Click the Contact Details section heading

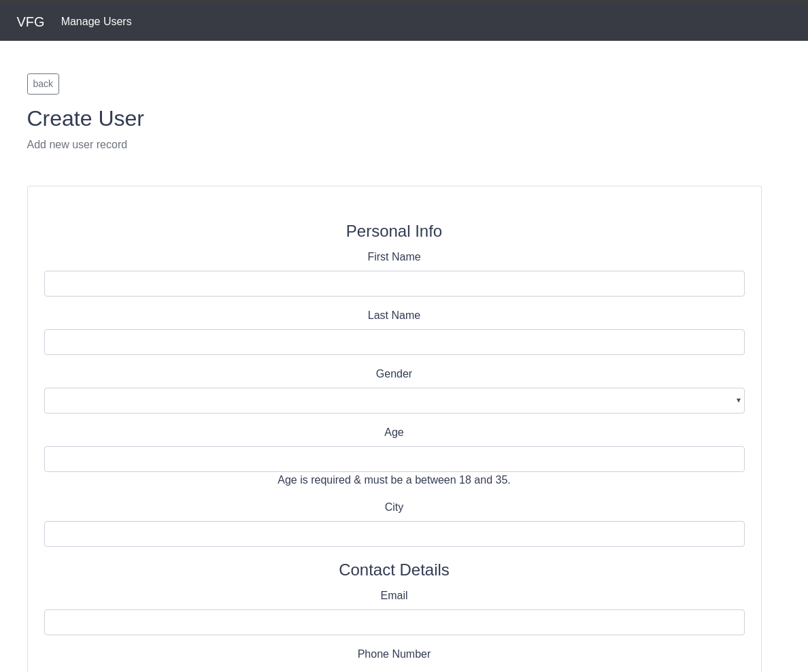[394, 570]
